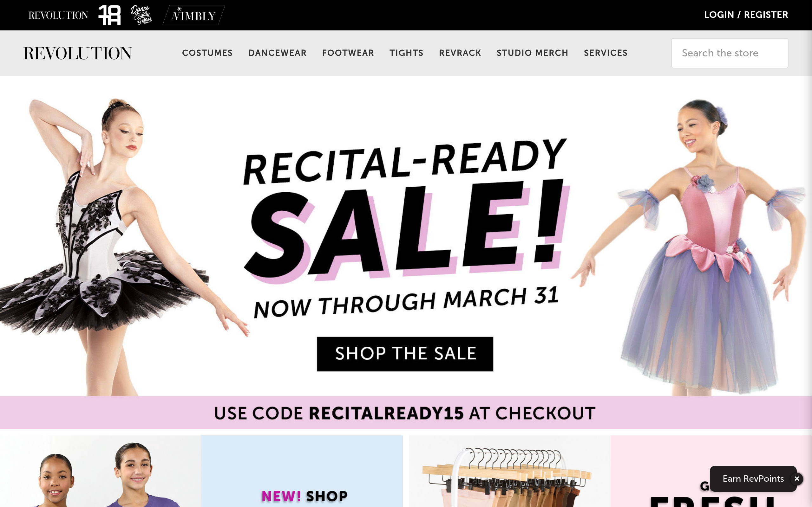Viewport: 812px width, 507px height.
Task: Go to the main Revolution homepage logo
Action: (77, 53)
